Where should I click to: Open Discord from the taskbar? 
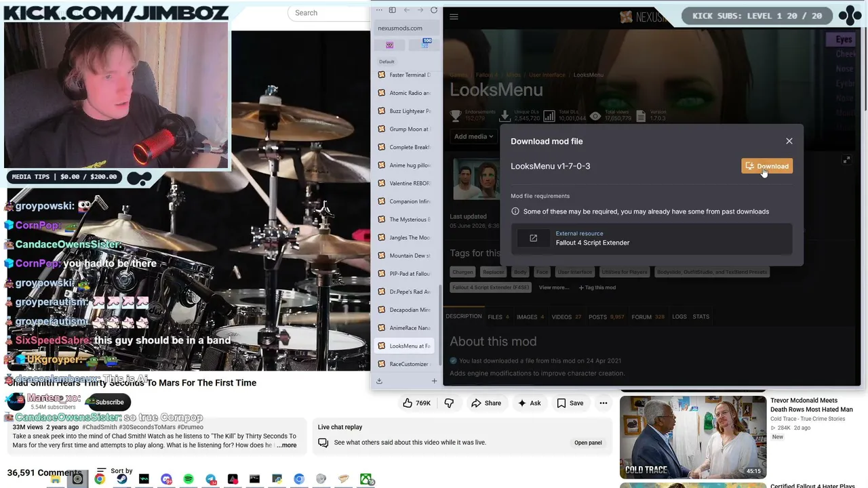166,479
